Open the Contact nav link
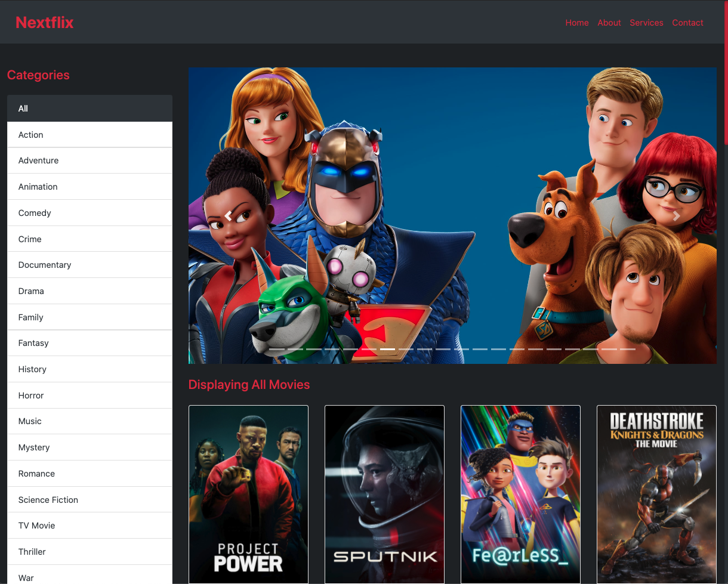The image size is (728, 584). coord(687,23)
